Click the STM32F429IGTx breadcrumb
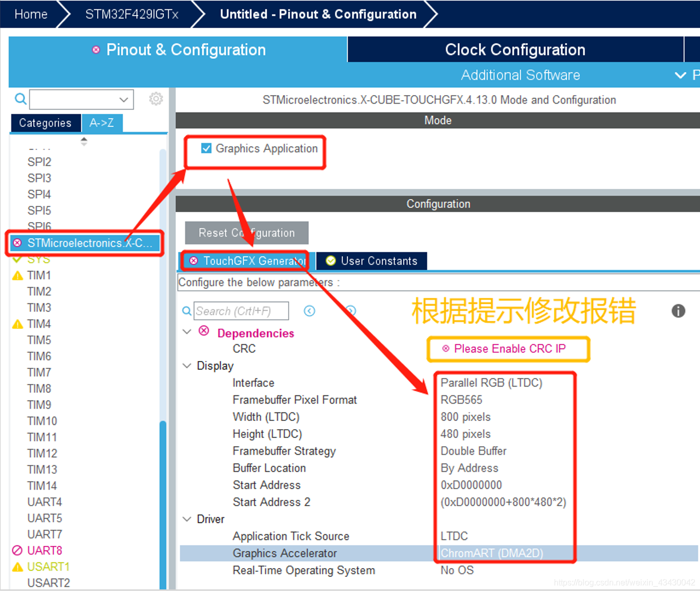Viewport: 700px width, 592px height. (x=132, y=14)
